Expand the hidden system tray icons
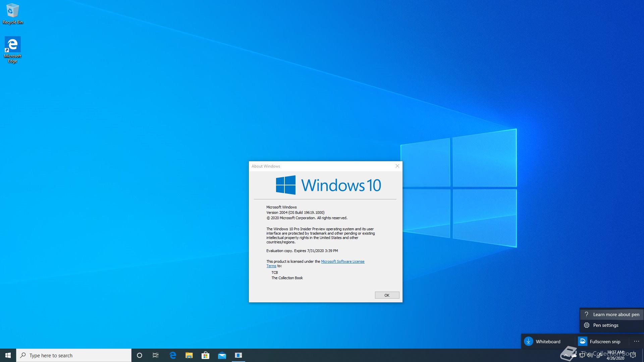The height and width of the screenshot is (362, 644). pyautogui.click(x=566, y=355)
